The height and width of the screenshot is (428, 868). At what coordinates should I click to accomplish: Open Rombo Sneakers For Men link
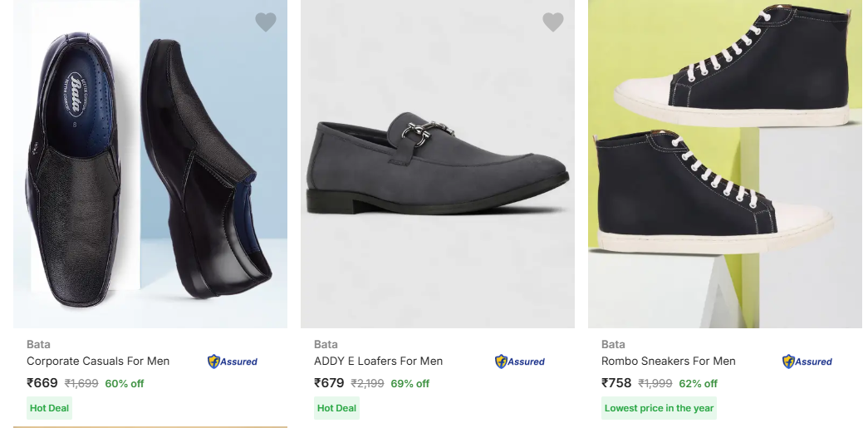tap(669, 362)
